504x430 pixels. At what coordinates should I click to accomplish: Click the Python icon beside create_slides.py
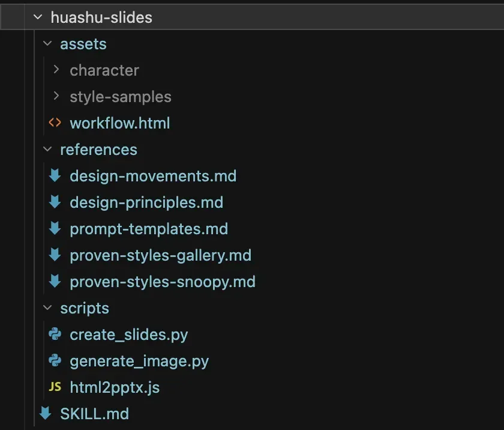pyautogui.click(x=55, y=334)
